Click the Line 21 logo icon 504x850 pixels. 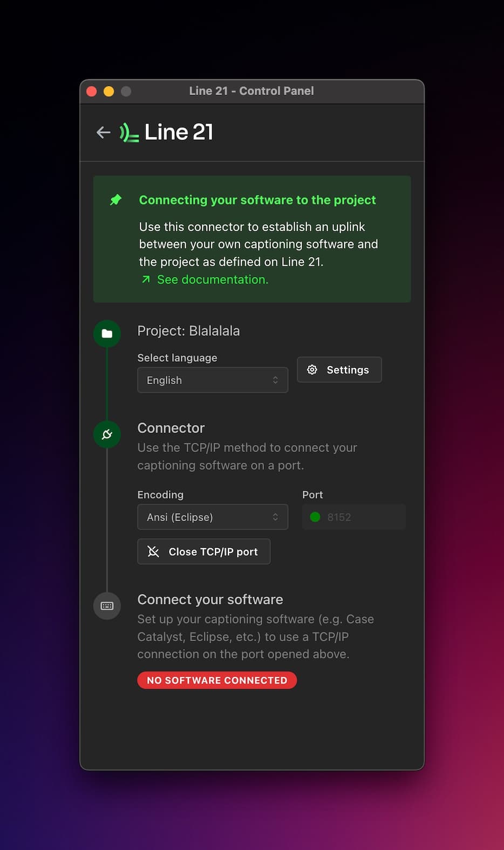click(x=129, y=132)
